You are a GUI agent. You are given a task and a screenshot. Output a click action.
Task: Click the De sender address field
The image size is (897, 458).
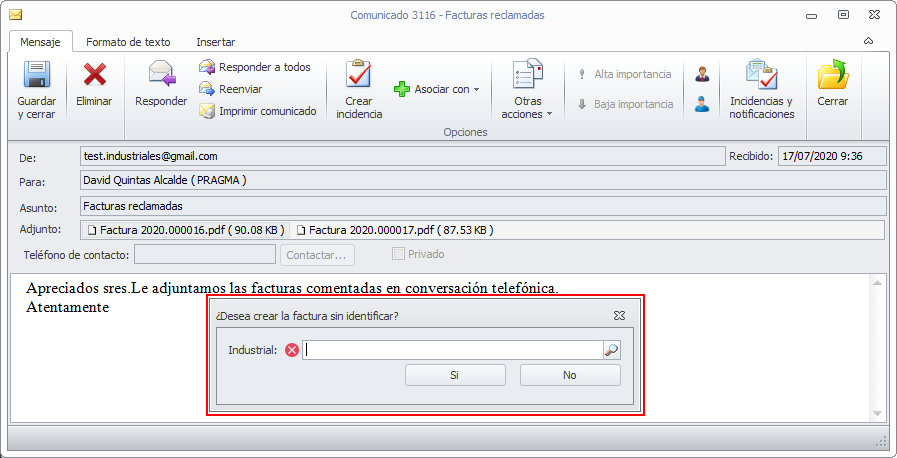tap(403, 156)
